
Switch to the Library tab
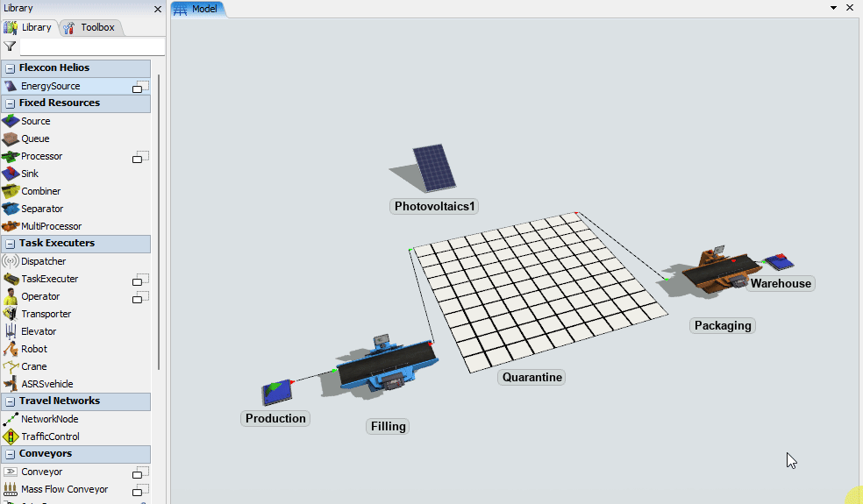(29, 27)
